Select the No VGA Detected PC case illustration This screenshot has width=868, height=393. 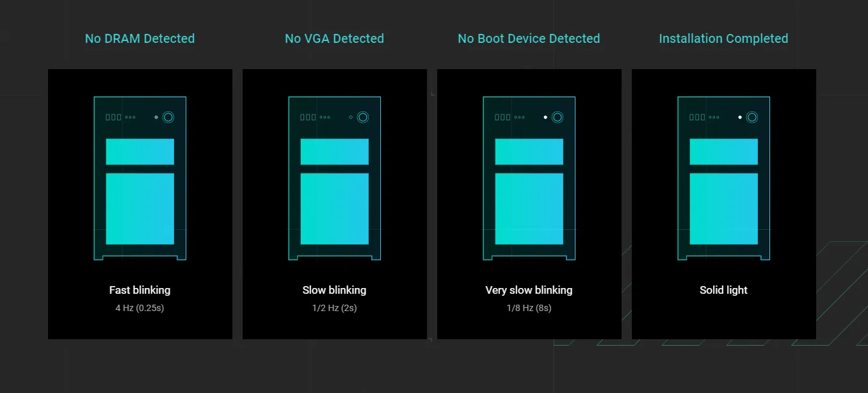(335, 178)
